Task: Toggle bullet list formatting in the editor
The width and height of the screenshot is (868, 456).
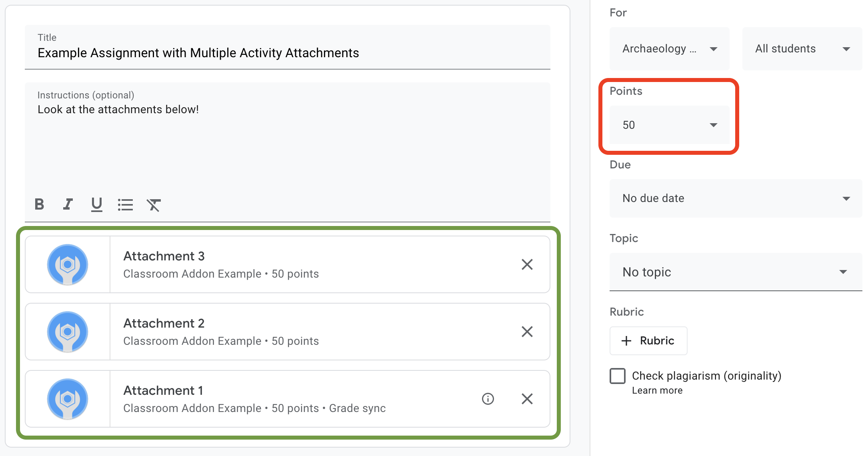Action: coord(124,204)
